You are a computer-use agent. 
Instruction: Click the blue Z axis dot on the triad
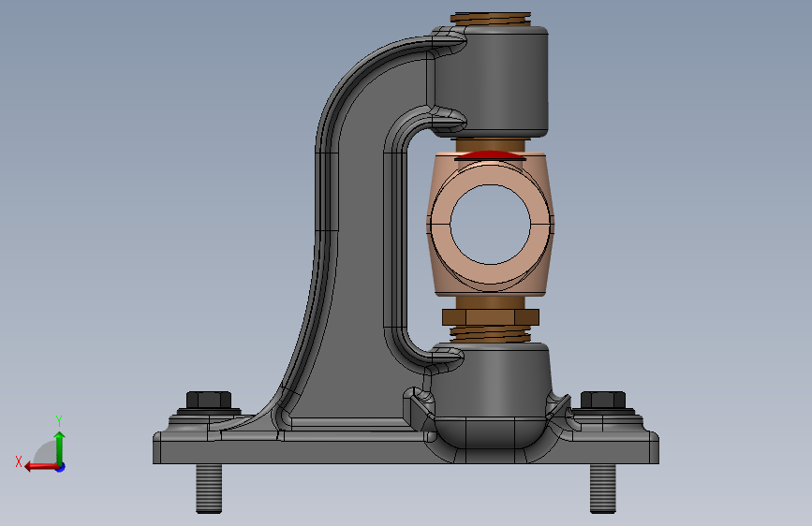(61, 467)
